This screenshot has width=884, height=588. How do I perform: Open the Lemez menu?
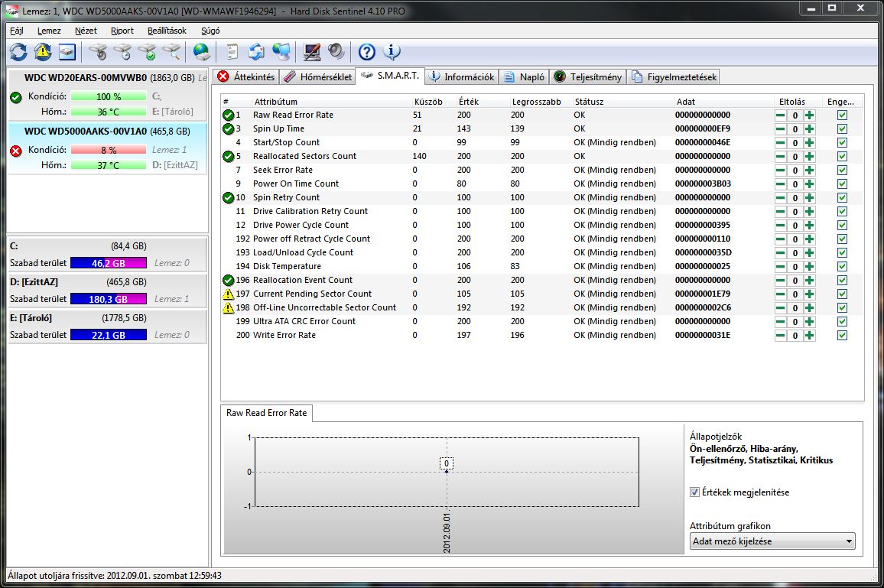pyautogui.click(x=49, y=31)
